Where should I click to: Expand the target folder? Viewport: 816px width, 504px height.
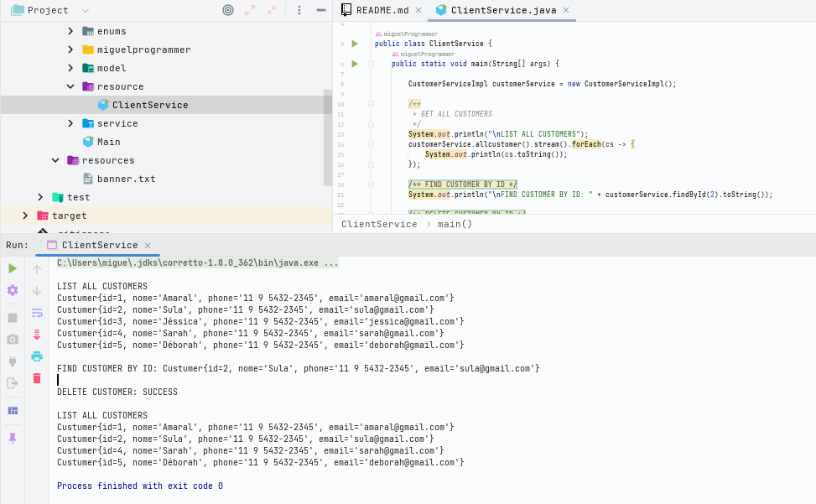pyautogui.click(x=25, y=216)
